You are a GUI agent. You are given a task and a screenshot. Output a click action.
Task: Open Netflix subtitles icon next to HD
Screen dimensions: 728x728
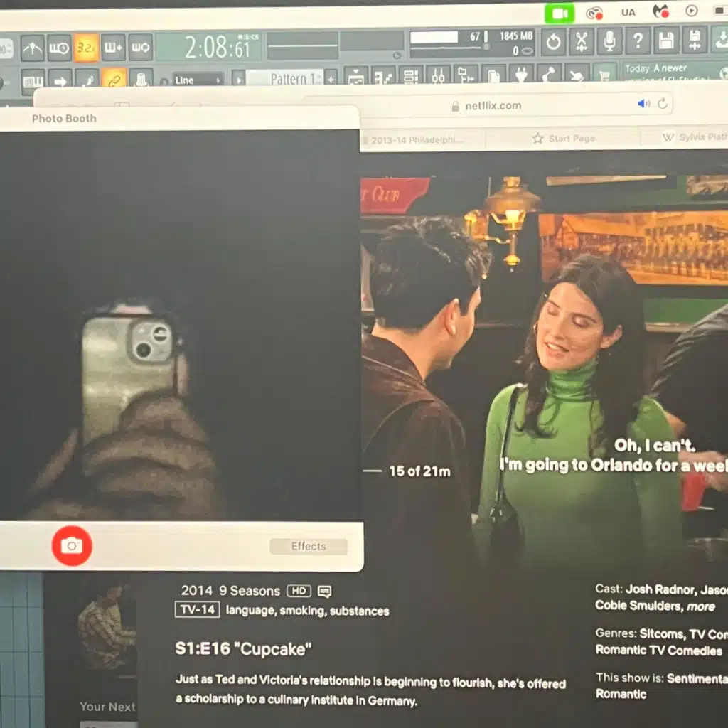324,591
